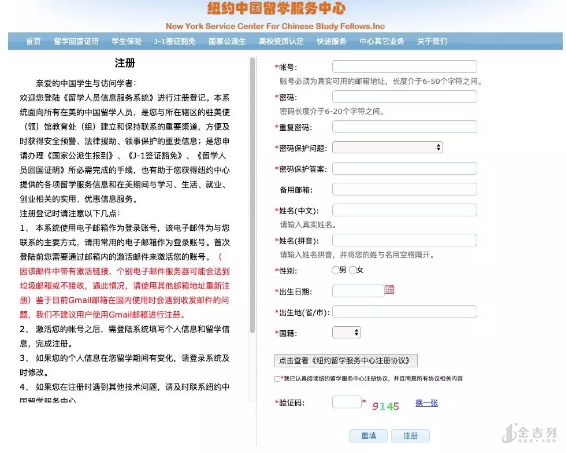This screenshot has width=566, height=453.
Task: Click the 出生地(省/市) input field
Action: pyautogui.click(x=404, y=312)
